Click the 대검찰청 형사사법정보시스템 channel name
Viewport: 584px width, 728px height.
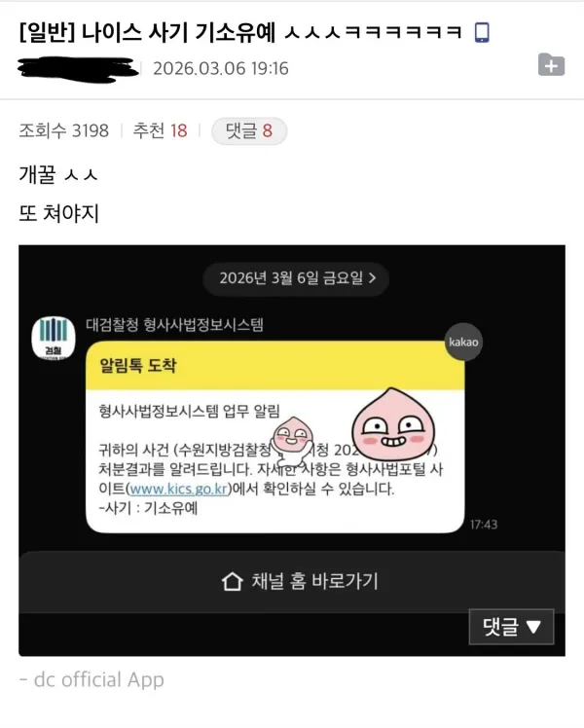point(174,324)
